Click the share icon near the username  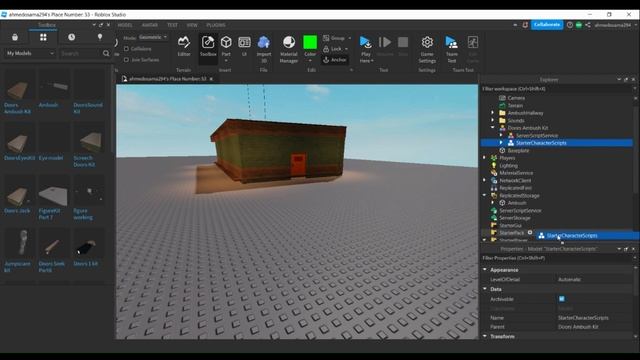tap(588, 25)
